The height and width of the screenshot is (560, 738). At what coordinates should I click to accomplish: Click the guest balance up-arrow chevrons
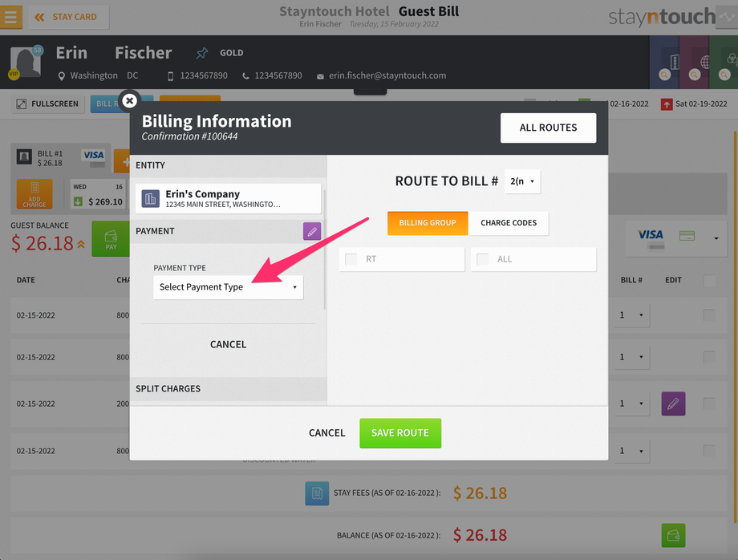click(82, 244)
